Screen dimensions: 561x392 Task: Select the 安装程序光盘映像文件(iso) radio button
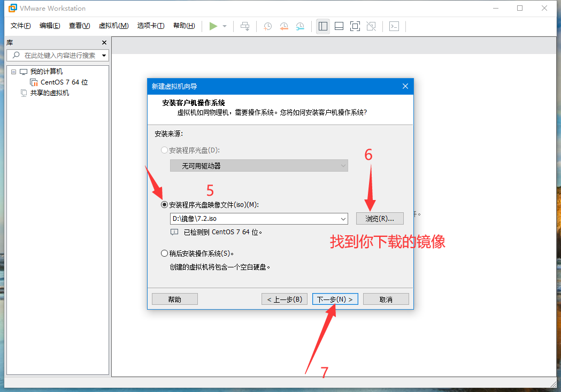164,205
